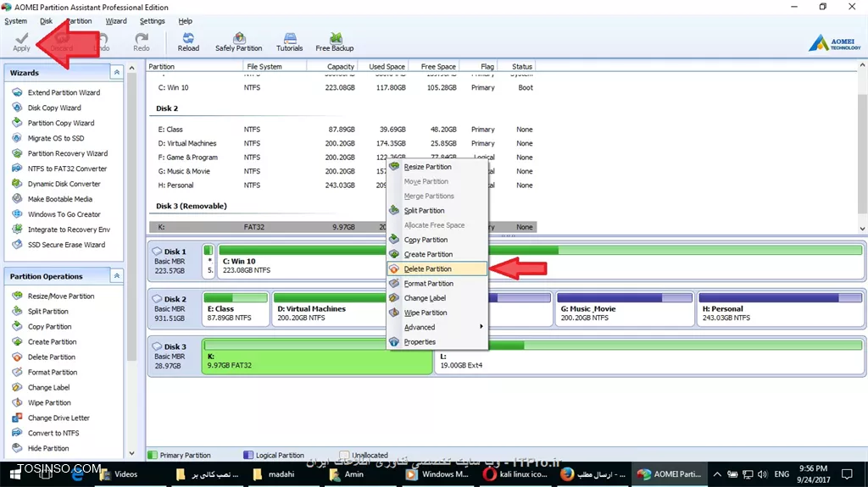The image size is (868, 487).
Task: Select Create Partition in context menu
Action: pyautogui.click(x=437, y=254)
